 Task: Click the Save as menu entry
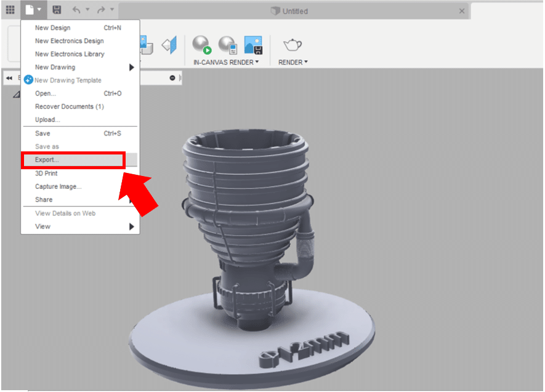point(80,146)
